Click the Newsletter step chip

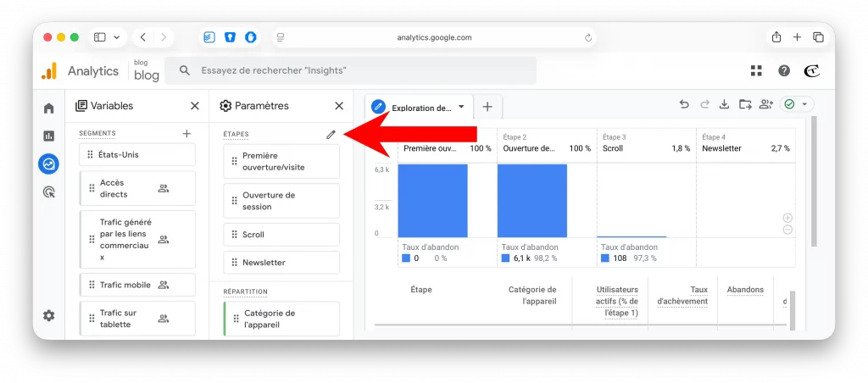point(281,263)
